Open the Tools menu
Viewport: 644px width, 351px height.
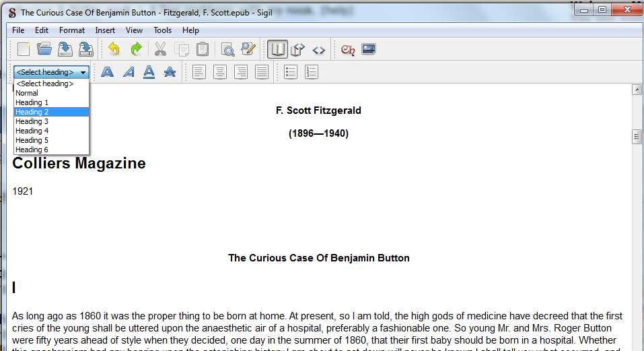(162, 30)
